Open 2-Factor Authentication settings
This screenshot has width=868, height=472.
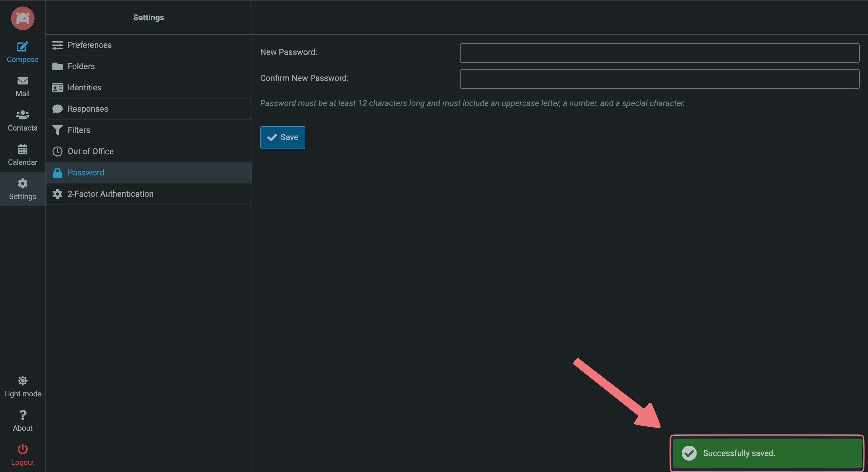[x=110, y=193]
